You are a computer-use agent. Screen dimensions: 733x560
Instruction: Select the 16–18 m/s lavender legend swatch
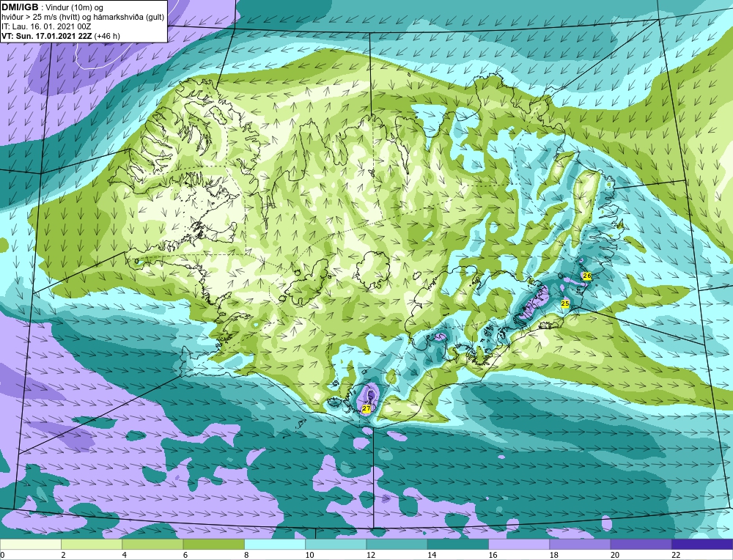(x=519, y=545)
